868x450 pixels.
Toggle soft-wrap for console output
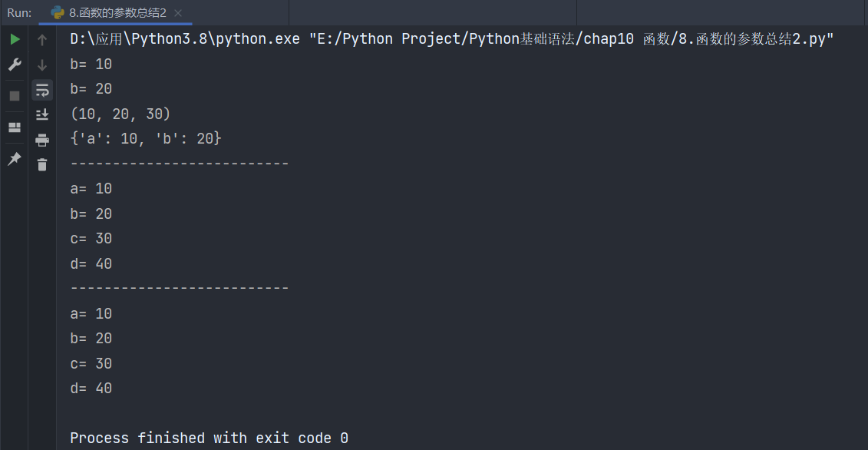pyautogui.click(x=42, y=90)
